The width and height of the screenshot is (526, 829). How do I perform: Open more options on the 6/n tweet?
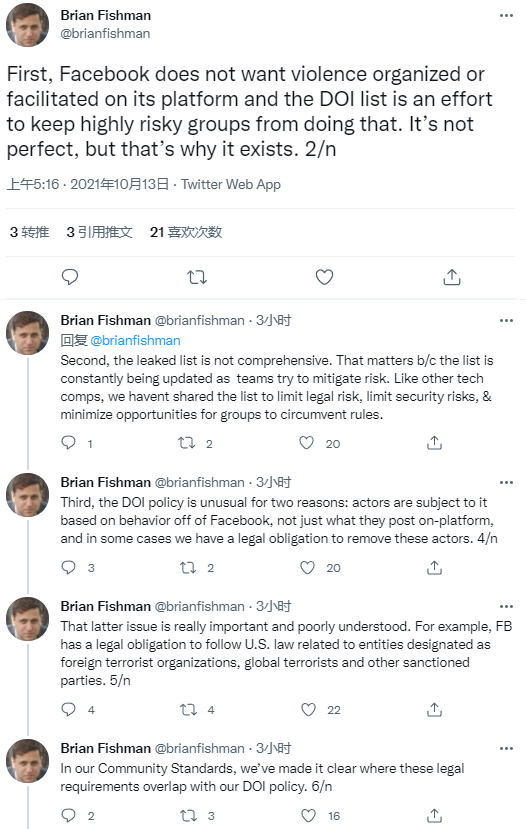pos(506,748)
